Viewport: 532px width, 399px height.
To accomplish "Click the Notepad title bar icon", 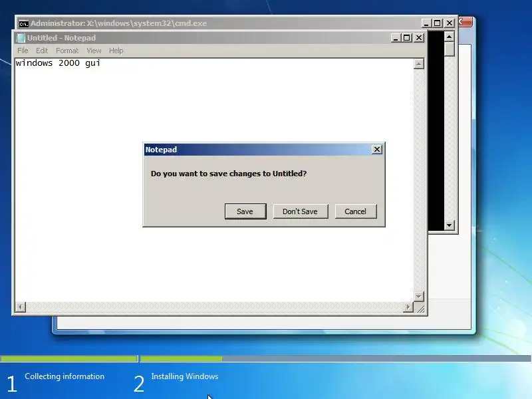I will point(21,38).
